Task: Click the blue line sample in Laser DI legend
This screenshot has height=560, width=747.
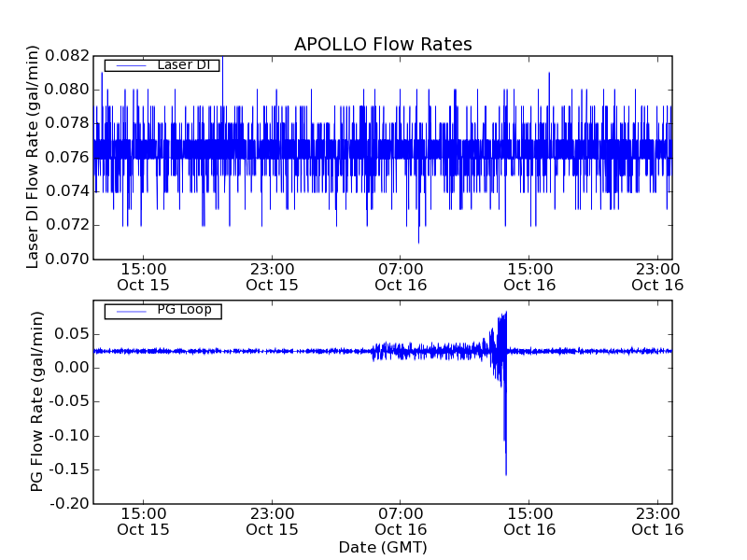Action: (132, 65)
